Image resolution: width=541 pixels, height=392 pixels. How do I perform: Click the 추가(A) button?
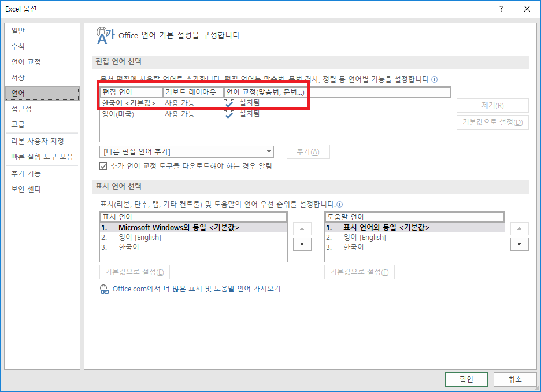pos(308,151)
